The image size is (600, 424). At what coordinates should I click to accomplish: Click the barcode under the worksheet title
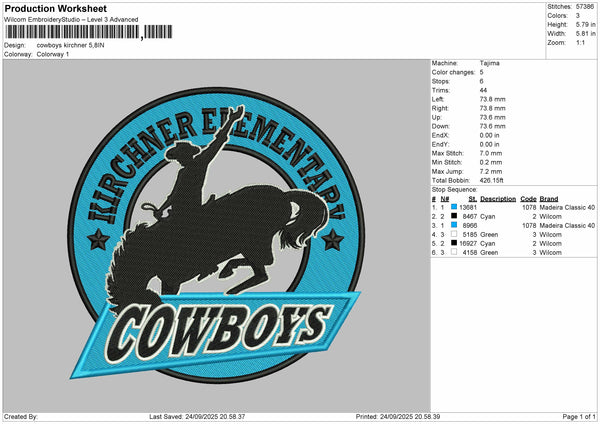[x=89, y=32]
